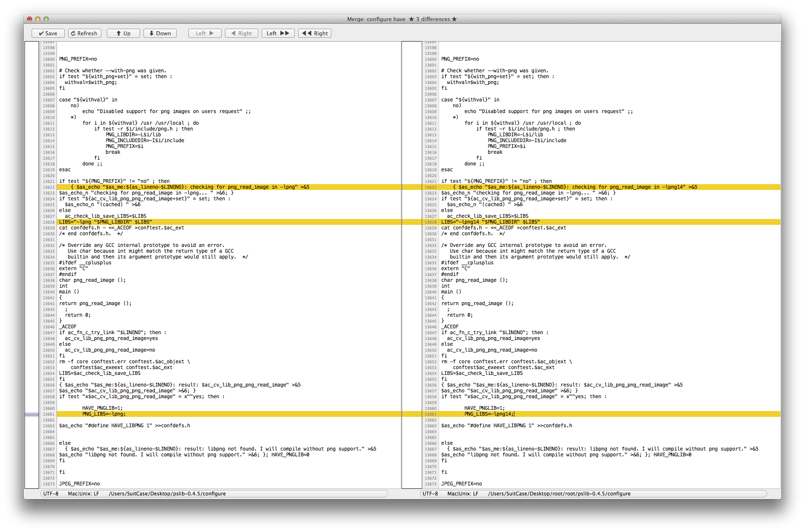Click right pane line PNG_LIBS=-lpng14;

pyautogui.click(x=489, y=414)
